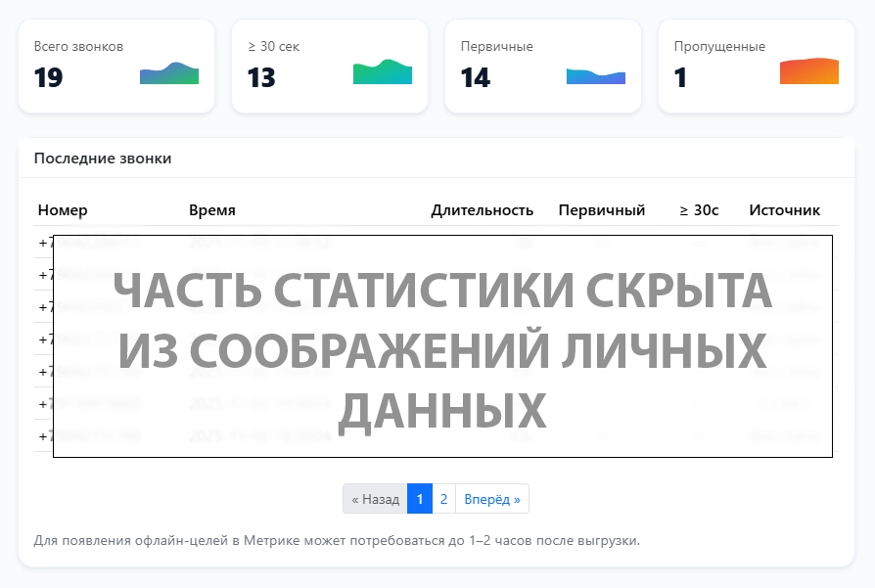Click the Вперёд » pagination button

click(494, 498)
